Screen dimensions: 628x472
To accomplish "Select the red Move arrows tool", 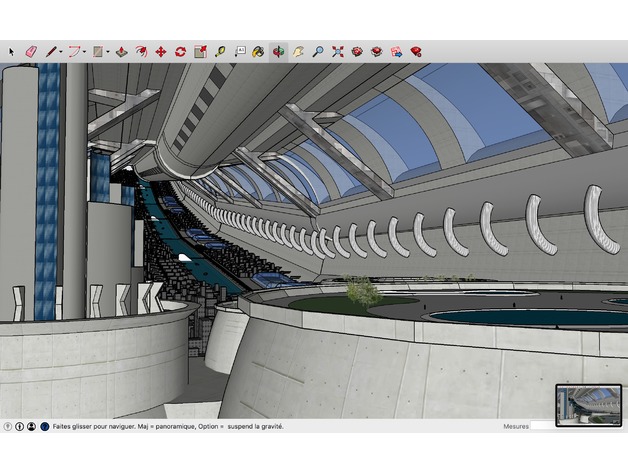I will point(161,52).
